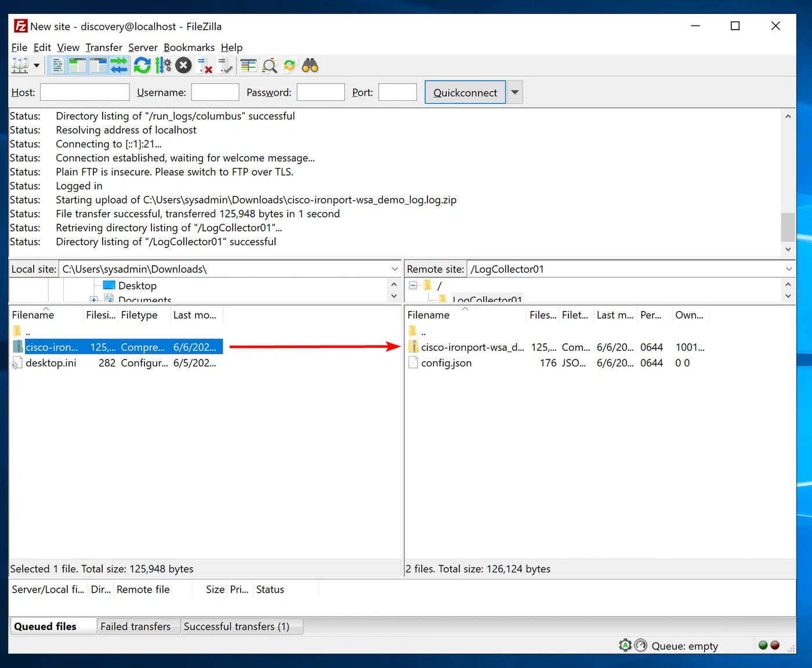Image resolution: width=812 pixels, height=668 pixels.
Task: Toggle synchronized browsing
Action: point(289,66)
